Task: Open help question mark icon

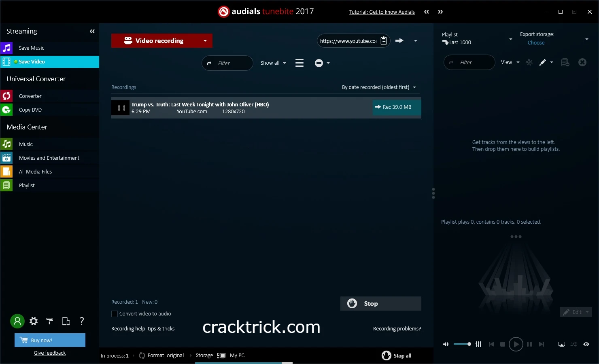Action: tap(82, 321)
